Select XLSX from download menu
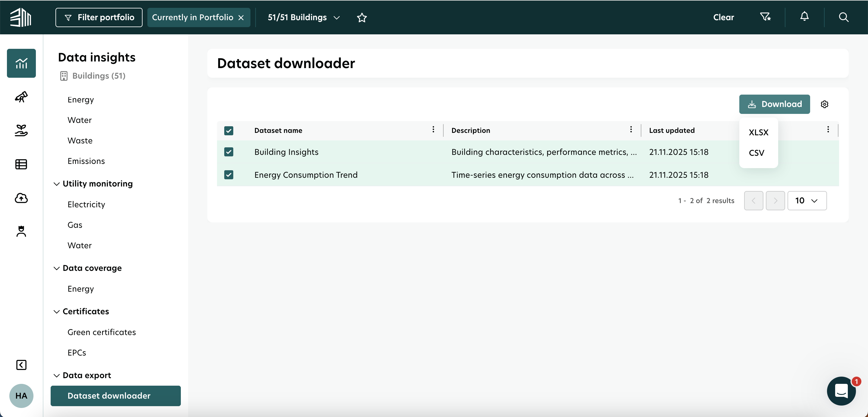The height and width of the screenshot is (417, 868). coord(758,132)
